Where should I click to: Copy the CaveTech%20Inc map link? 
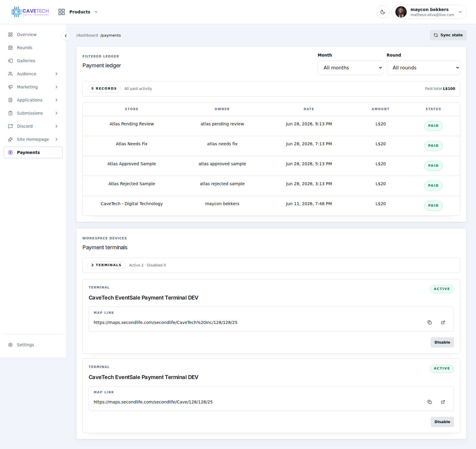430,322
